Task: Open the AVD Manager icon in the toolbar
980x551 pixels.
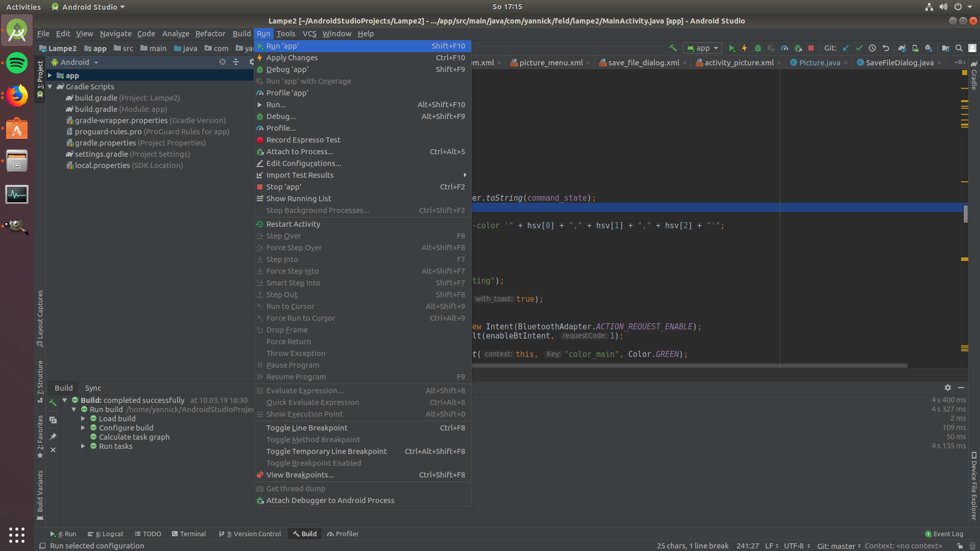Action: pos(915,48)
